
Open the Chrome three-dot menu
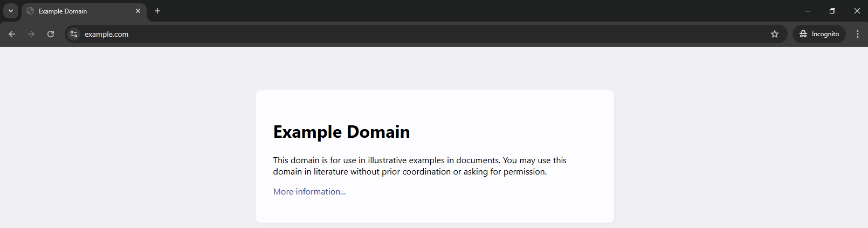858,34
